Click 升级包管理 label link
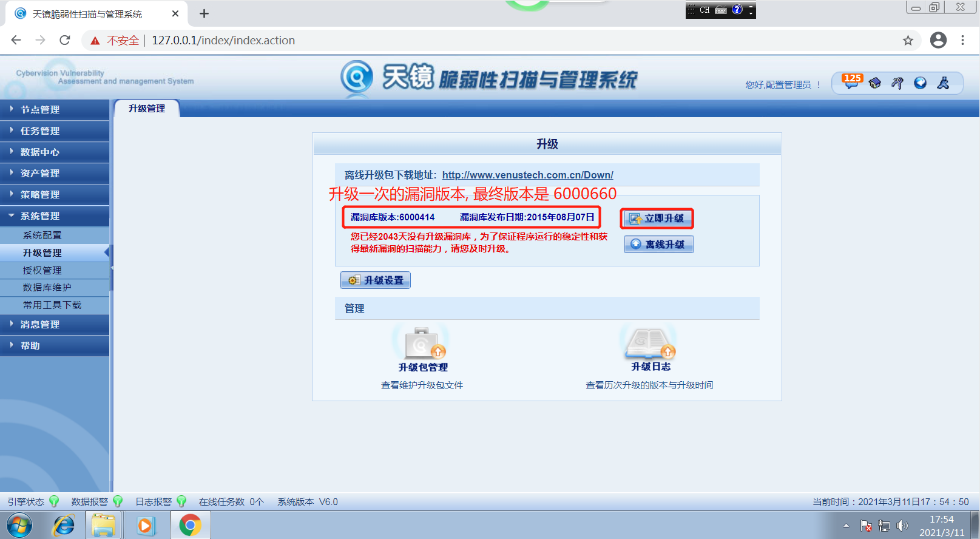 click(x=423, y=367)
